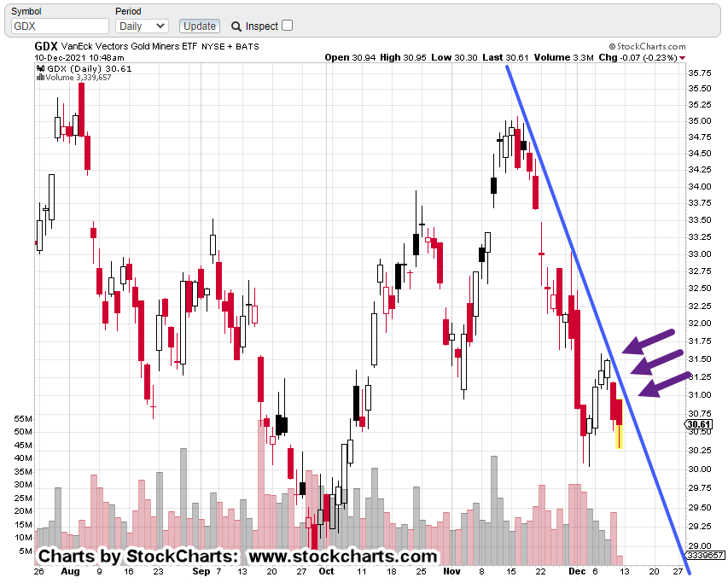The width and height of the screenshot is (728, 583).
Task: Enable the Inspect checkbox
Action: pyautogui.click(x=287, y=26)
